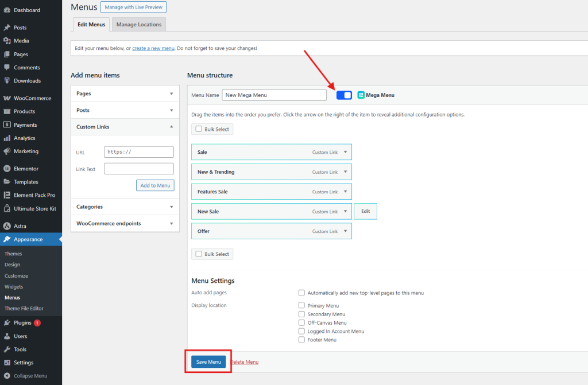Click the Elementor icon in sidebar

coord(7,169)
